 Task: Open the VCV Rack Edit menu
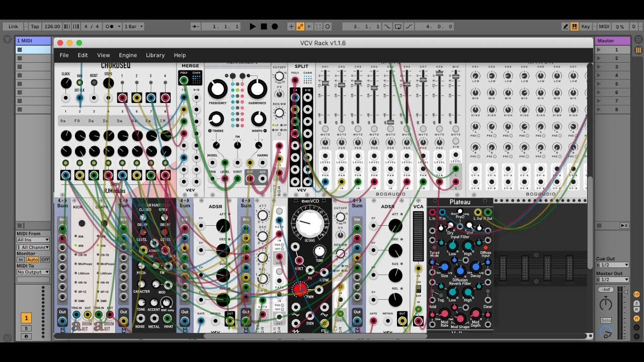83,55
